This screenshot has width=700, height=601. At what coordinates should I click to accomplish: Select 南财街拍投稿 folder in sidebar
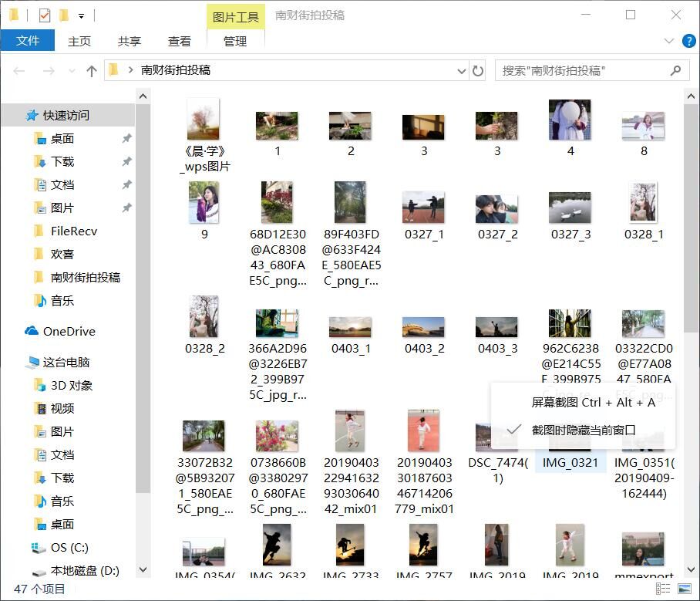[x=85, y=277]
